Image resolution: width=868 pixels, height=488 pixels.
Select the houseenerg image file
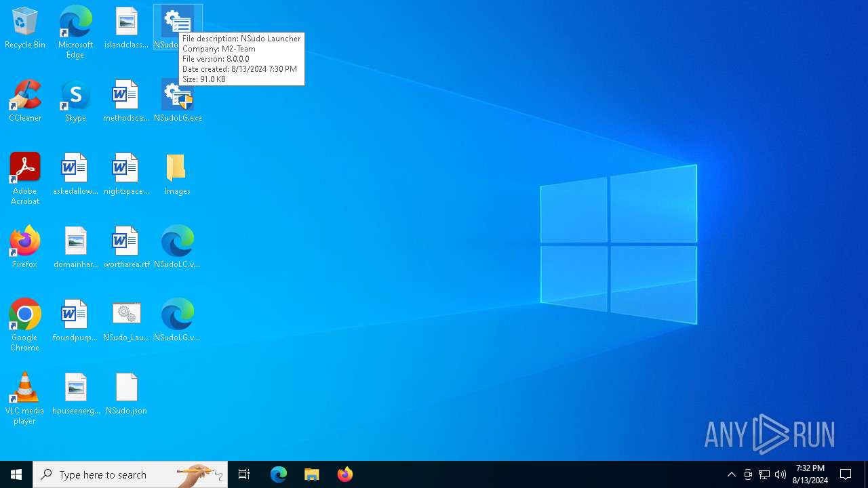[x=75, y=394]
